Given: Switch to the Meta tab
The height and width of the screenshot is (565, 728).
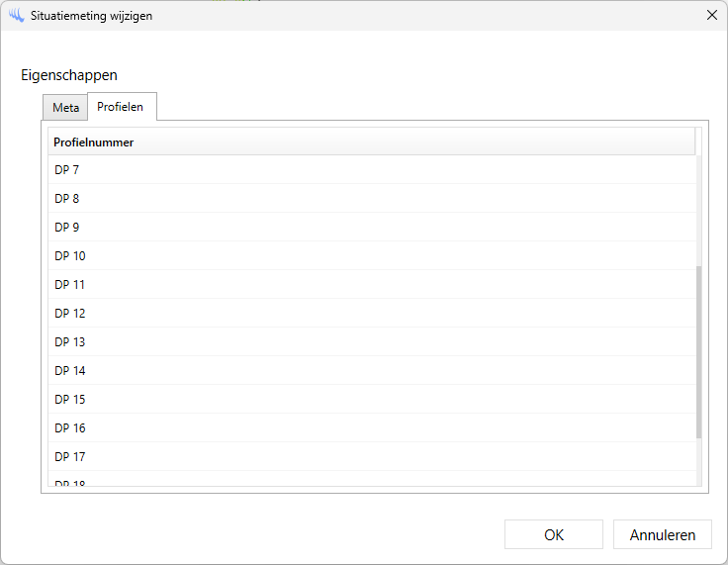Looking at the screenshot, I should pos(65,108).
